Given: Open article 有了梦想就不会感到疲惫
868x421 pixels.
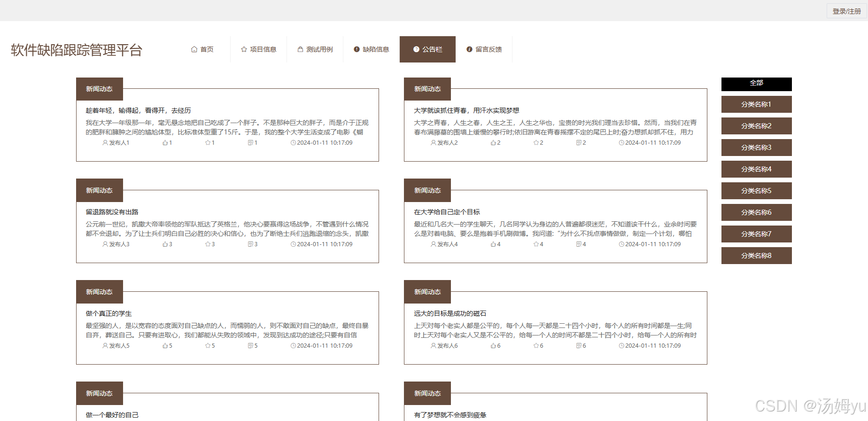Looking at the screenshot, I should [450, 415].
